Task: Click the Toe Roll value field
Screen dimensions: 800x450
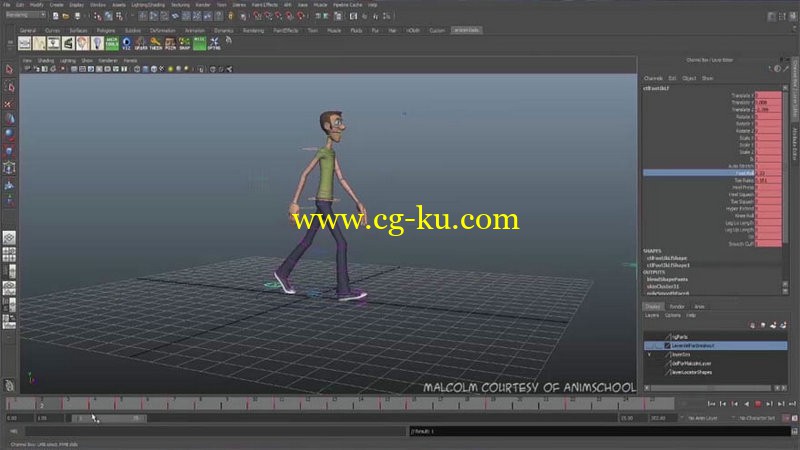Action: (768, 181)
